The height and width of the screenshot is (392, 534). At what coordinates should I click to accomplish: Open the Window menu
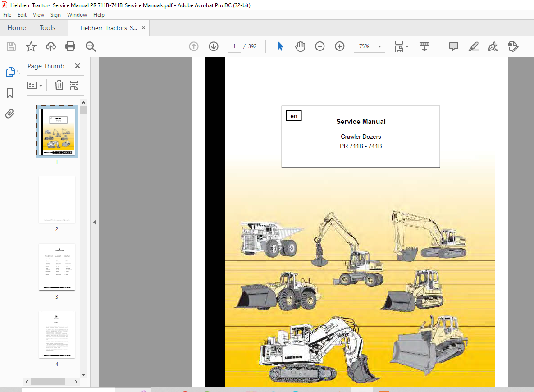click(77, 15)
